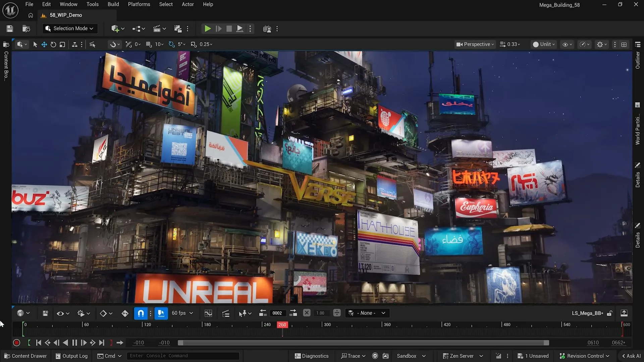644x362 pixels.
Task: Click the 1 Unsaved indicator
Action: pyautogui.click(x=533, y=356)
